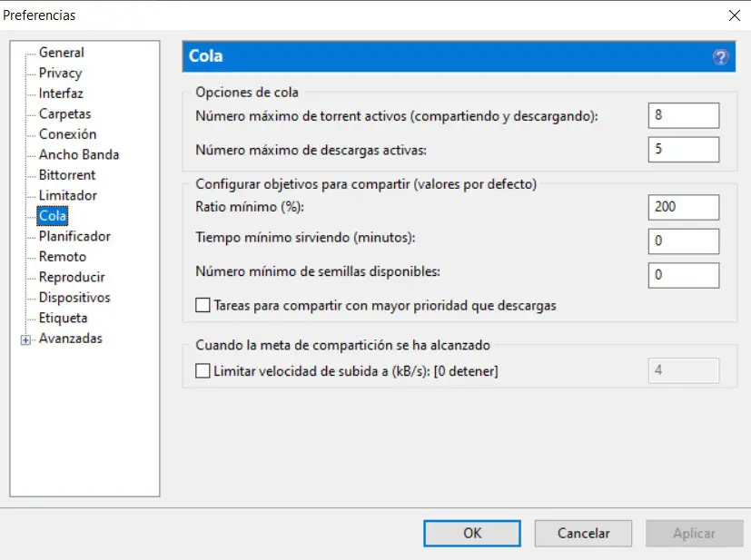This screenshot has height=560, width=751.
Task: Click the Cancelar button
Action: point(583,533)
